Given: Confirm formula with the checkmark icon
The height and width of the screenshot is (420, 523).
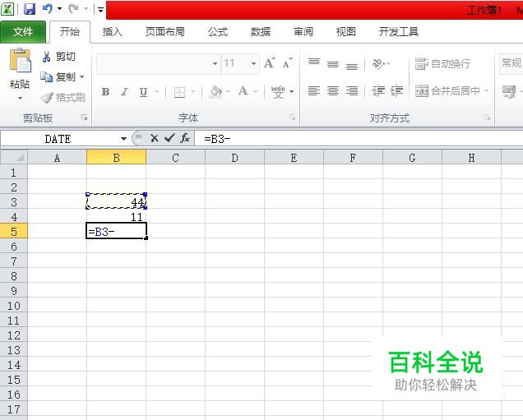Looking at the screenshot, I should coord(169,138).
